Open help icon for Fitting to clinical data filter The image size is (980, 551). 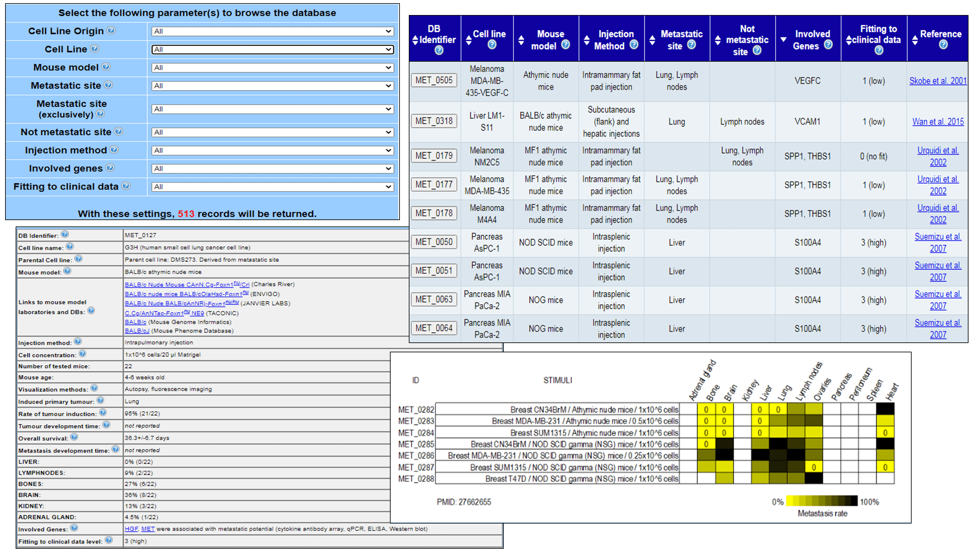(x=126, y=186)
